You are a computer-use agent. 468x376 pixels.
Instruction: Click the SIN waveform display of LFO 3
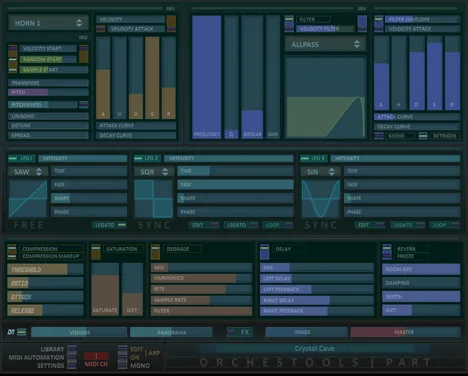(x=321, y=199)
